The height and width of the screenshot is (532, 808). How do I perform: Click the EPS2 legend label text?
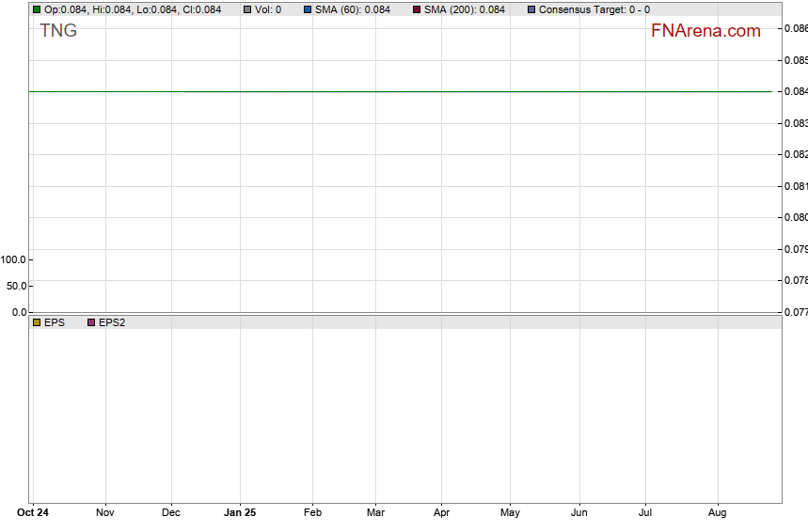[112, 322]
